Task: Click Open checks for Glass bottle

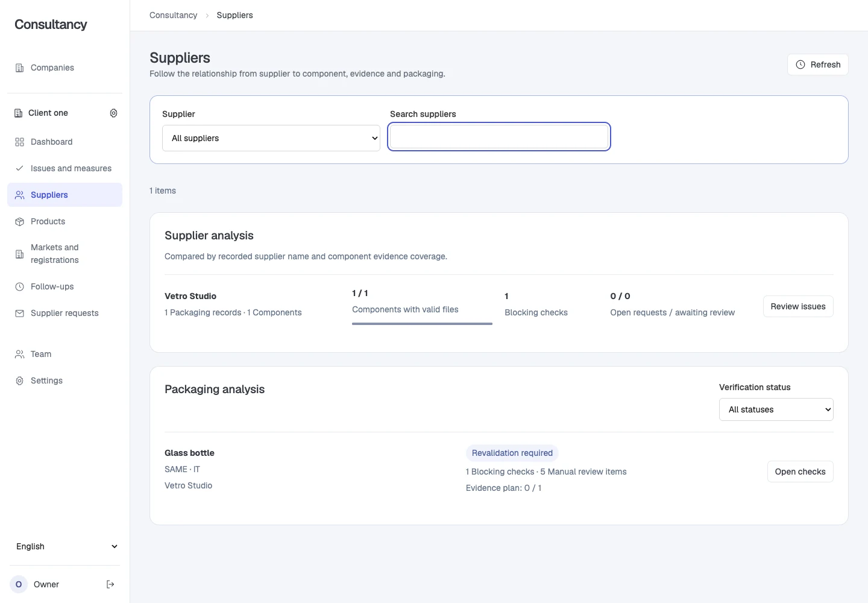Action: (800, 472)
